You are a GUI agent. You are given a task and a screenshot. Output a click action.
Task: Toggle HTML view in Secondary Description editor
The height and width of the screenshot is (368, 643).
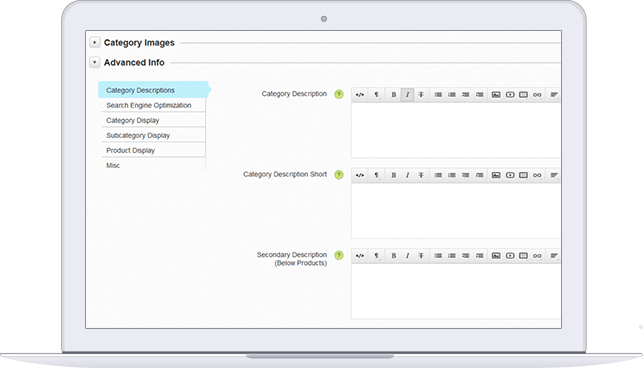360,256
